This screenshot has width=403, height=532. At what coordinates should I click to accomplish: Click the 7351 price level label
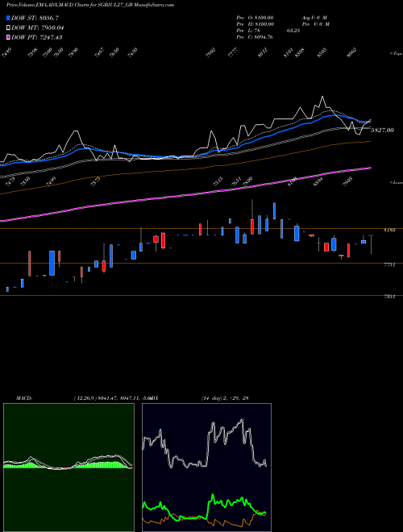click(389, 297)
